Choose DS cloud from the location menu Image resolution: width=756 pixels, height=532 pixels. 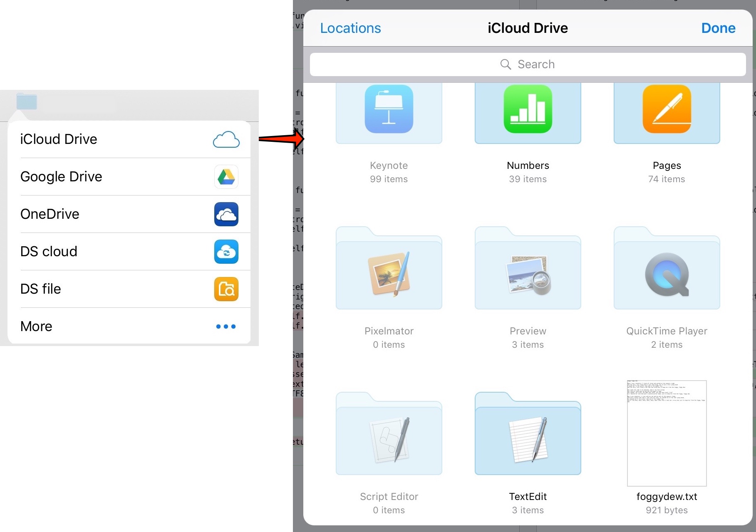(129, 252)
